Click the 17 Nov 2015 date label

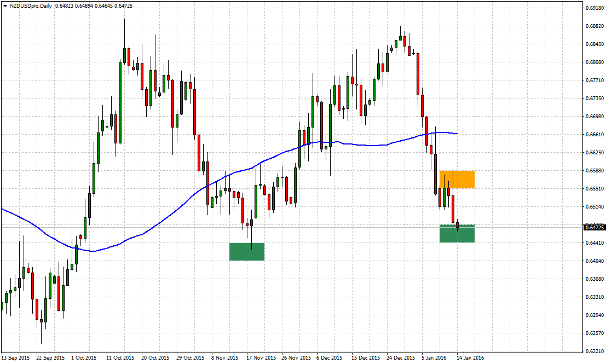tap(261, 358)
